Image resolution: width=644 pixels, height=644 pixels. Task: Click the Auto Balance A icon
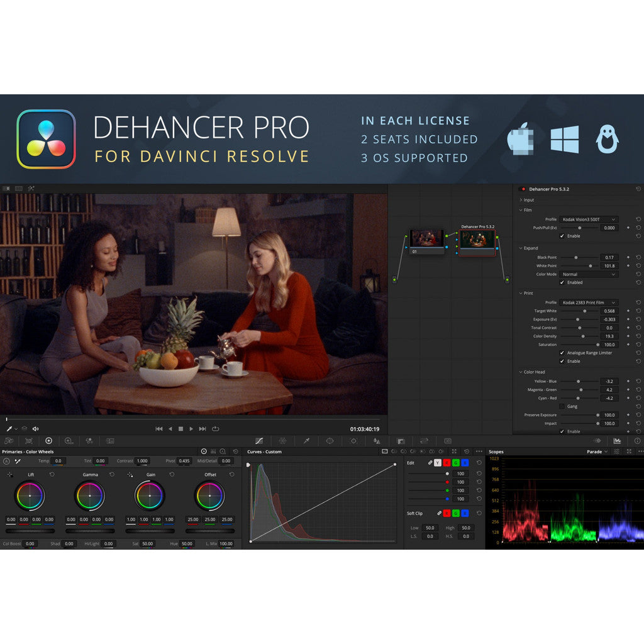click(6, 461)
